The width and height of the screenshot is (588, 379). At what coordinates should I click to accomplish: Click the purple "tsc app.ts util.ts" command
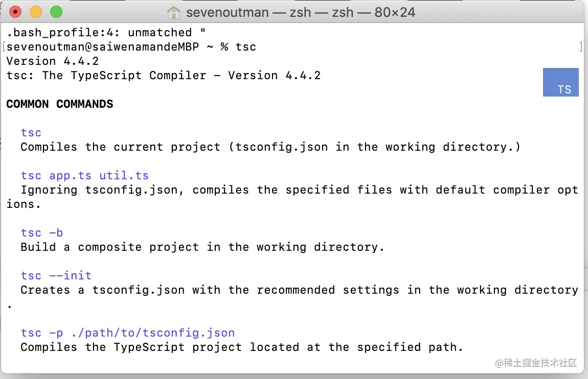tap(84, 176)
